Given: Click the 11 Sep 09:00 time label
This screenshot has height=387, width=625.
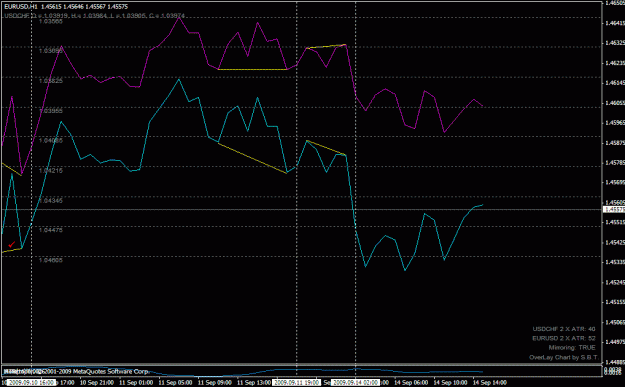Looking at the screenshot, I should [x=214, y=383].
